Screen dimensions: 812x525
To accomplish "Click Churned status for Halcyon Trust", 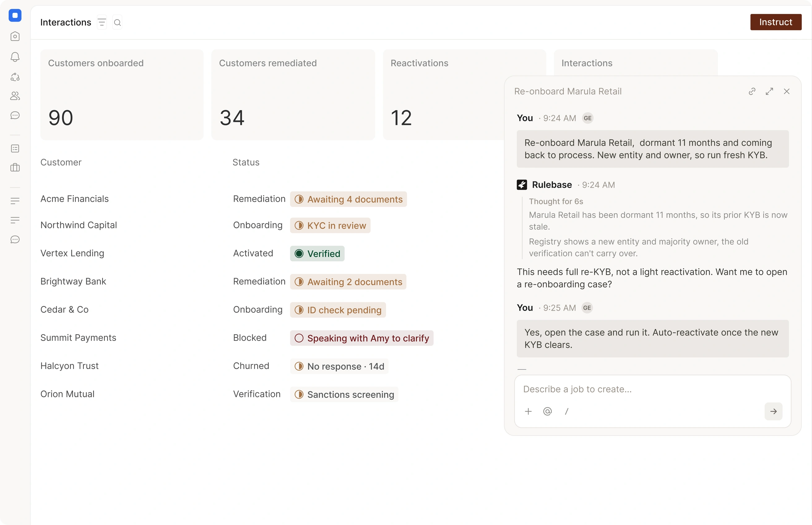I will point(251,366).
